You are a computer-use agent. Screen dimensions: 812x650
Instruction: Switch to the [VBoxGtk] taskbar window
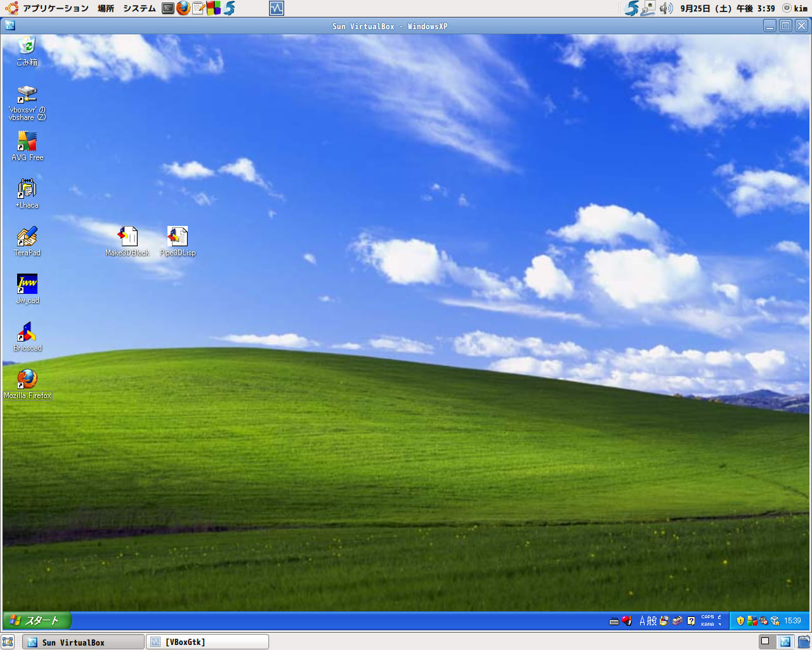[207, 642]
